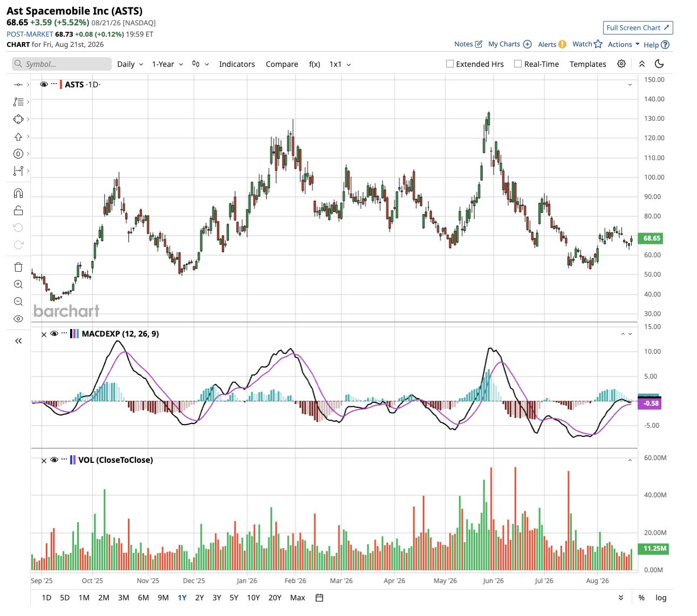Open the date range calendar picker
The image size is (697, 616).
point(319,598)
